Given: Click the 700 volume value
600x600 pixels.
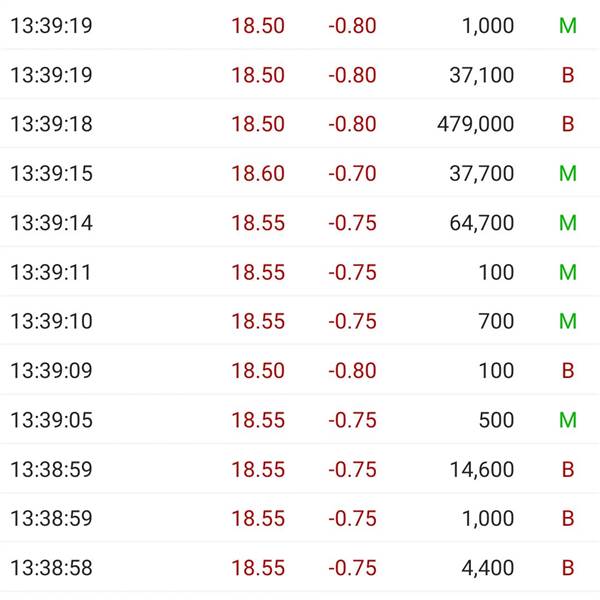Looking at the screenshot, I should pos(496,321).
